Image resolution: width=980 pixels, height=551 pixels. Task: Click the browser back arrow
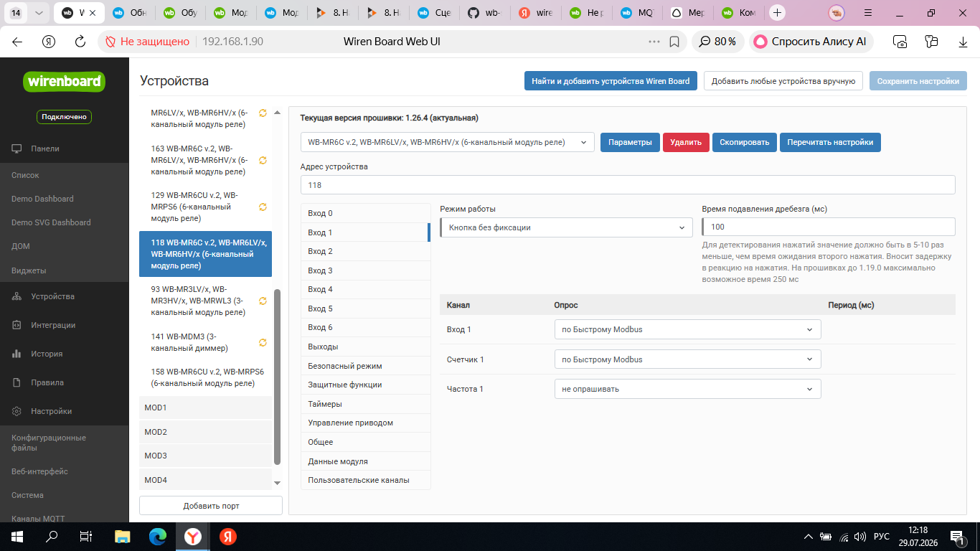17,42
